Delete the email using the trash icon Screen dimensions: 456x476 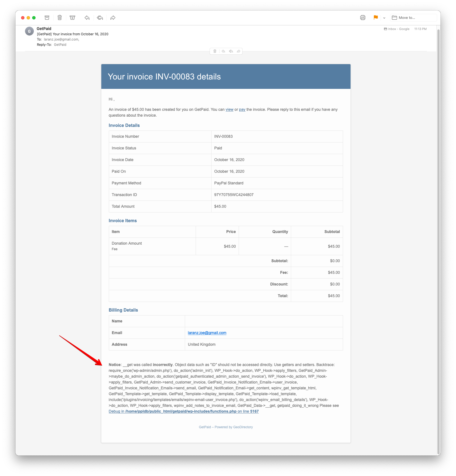(x=59, y=17)
